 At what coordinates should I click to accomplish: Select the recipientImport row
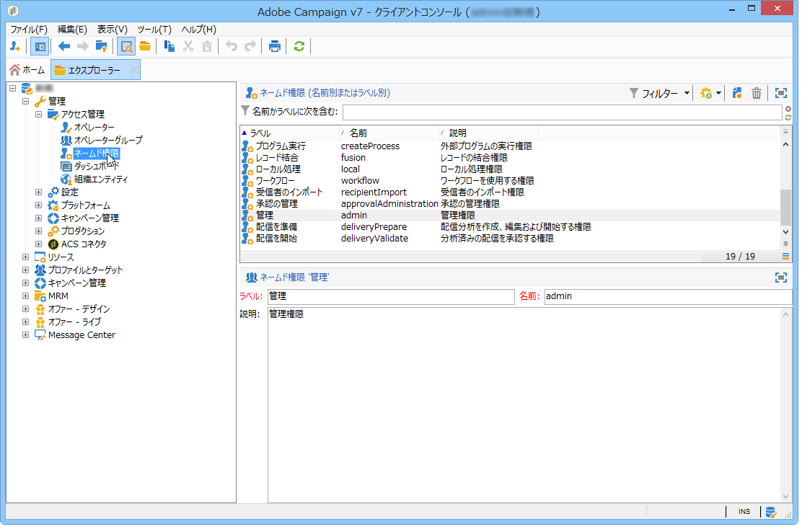pyautogui.click(x=510, y=192)
